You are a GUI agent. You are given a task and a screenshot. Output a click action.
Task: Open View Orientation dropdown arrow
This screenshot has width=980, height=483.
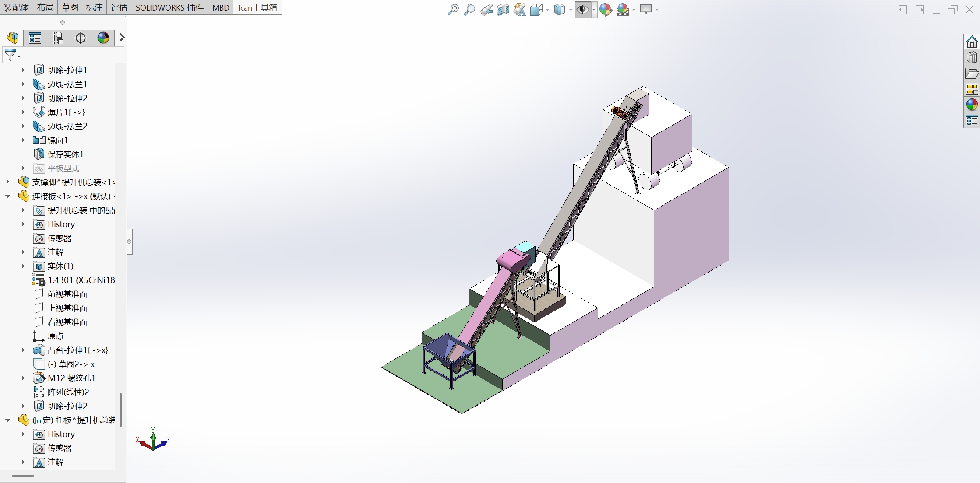[x=547, y=10]
